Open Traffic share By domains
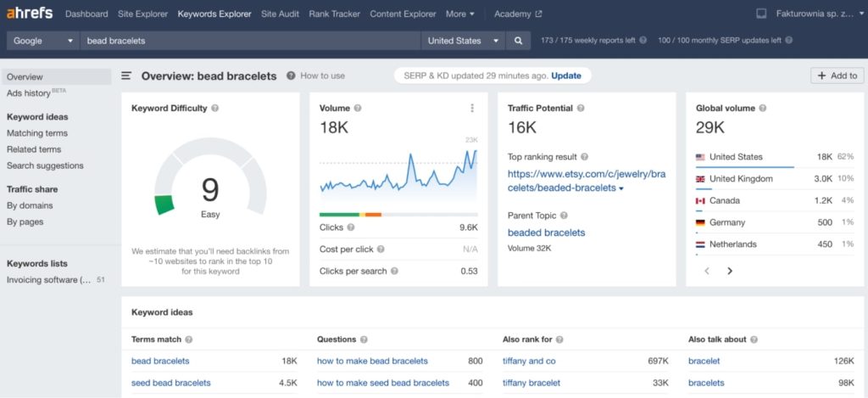This screenshot has height=398, width=868. tap(30, 205)
